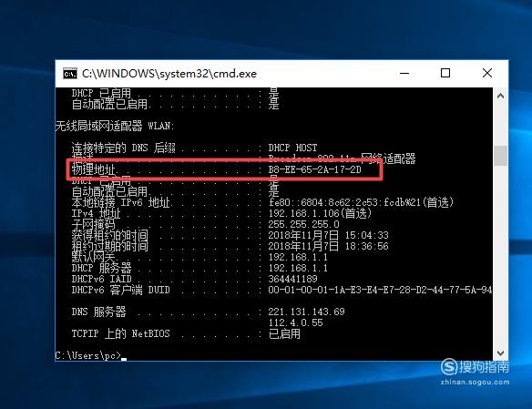Click the DHCPv6 client DUID value

click(380, 290)
